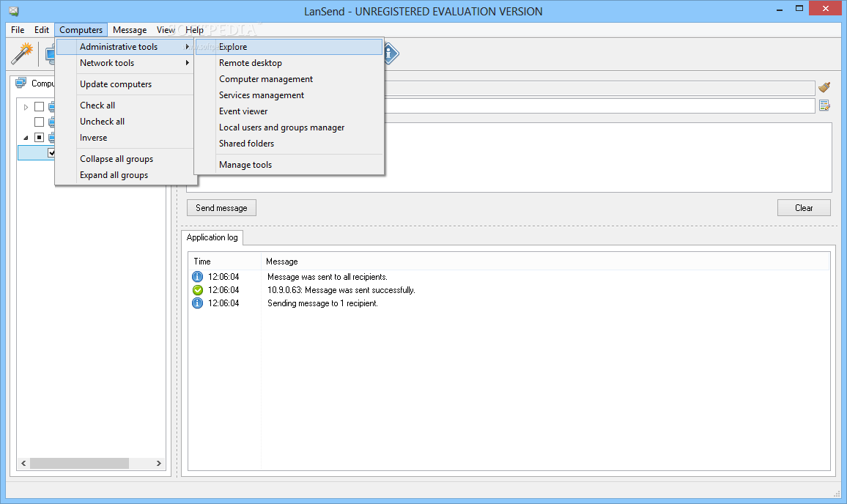Click the left arrow of tree horizontal scrollbar
Screen dimensions: 847x504
(23, 464)
